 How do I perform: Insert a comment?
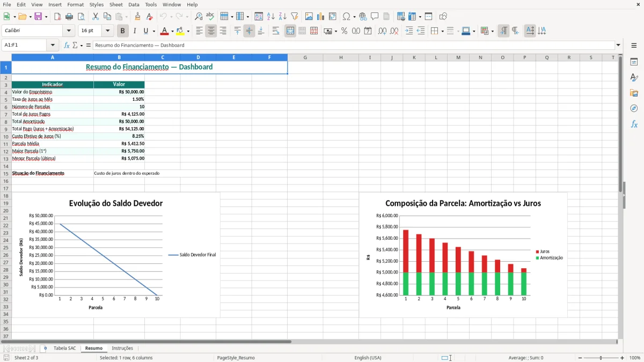click(375, 17)
